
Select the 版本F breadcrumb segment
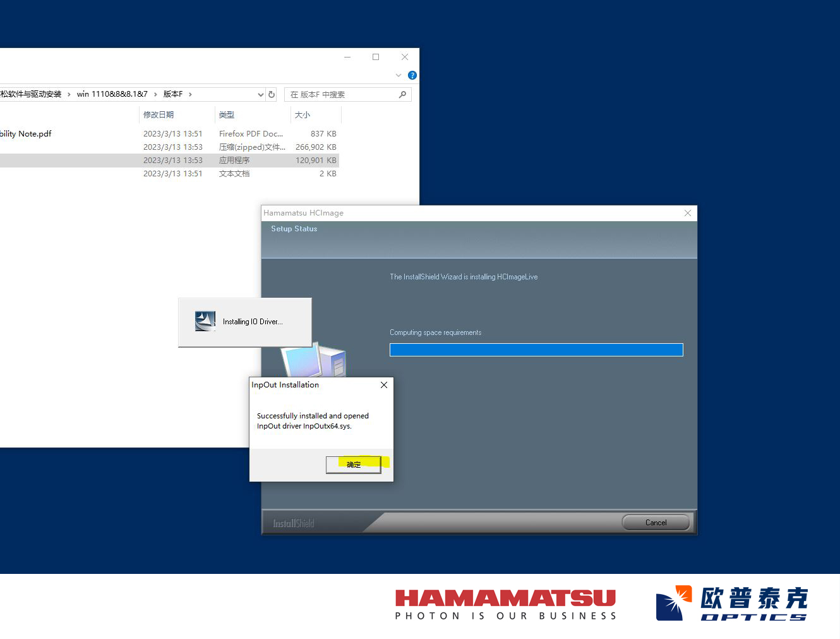172,94
